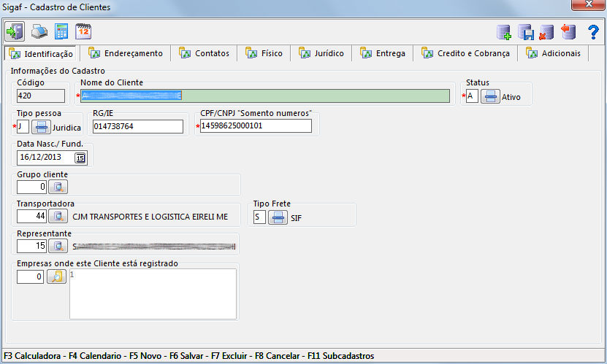Open help with the question mark icon

[593, 32]
